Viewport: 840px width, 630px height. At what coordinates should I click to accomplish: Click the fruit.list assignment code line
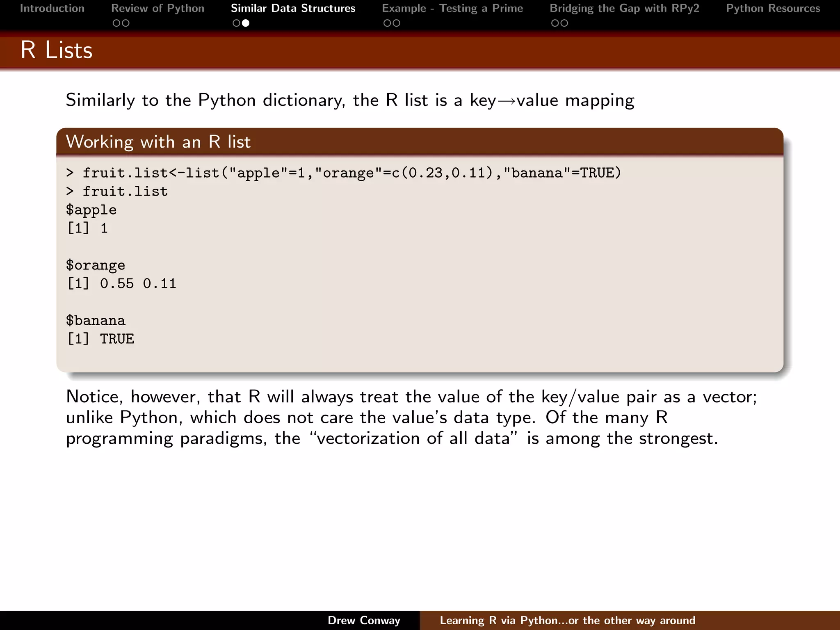coord(344,173)
